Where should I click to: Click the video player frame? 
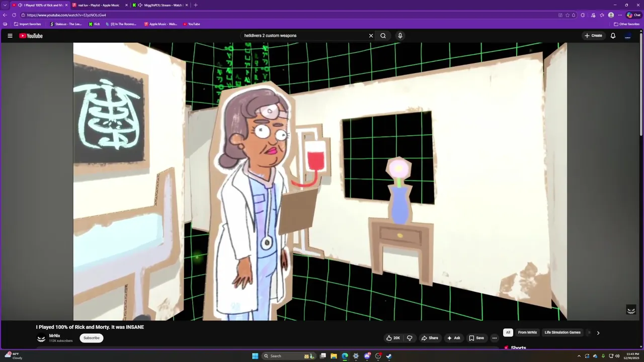pos(320,181)
